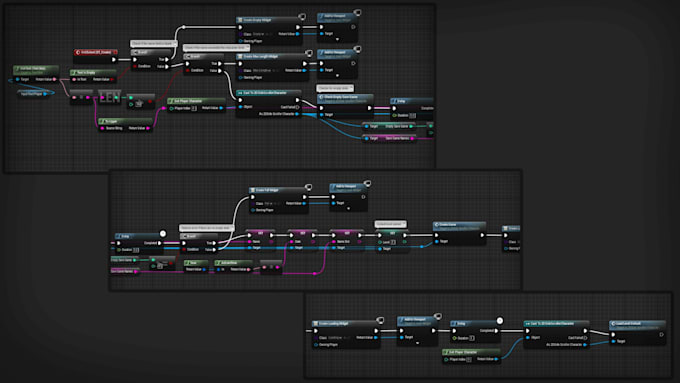
Task: Select Save Game Names getter in middle panel
Action: pos(125,271)
